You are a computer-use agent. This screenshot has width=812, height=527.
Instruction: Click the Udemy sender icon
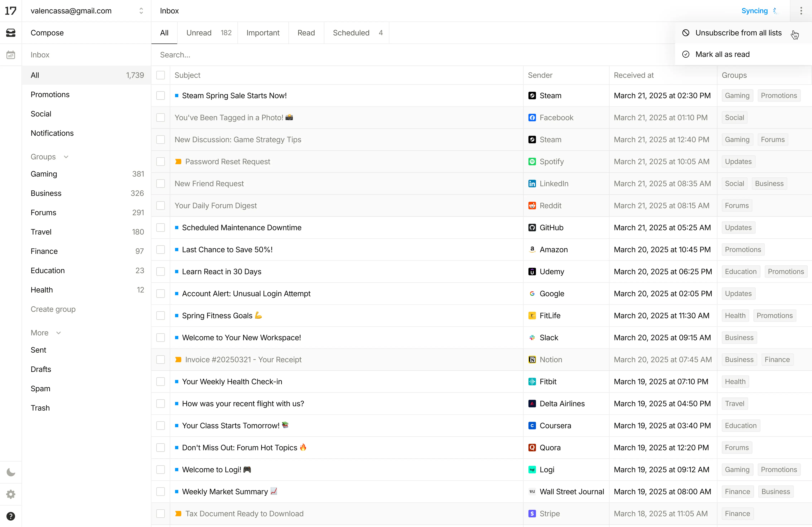click(532, 272)
